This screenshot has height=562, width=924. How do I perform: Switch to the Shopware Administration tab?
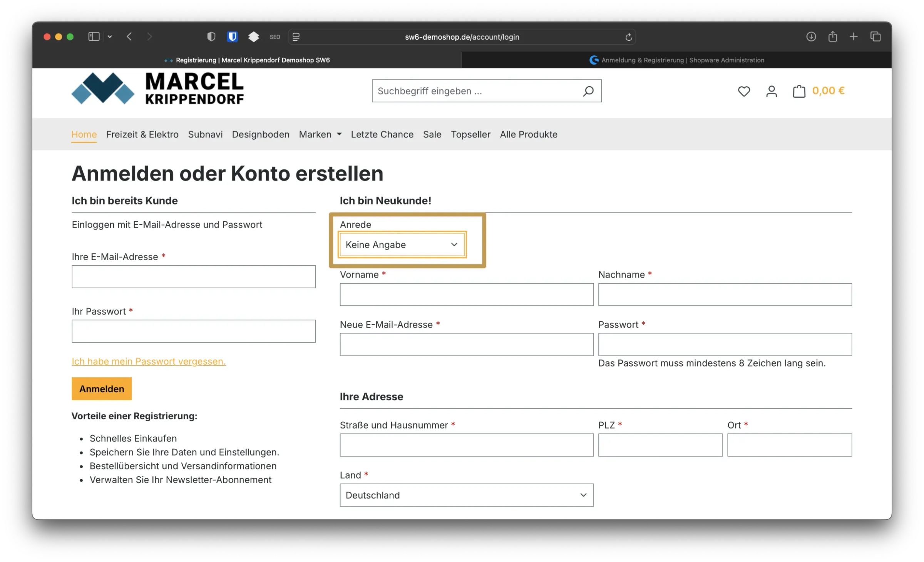678,60
